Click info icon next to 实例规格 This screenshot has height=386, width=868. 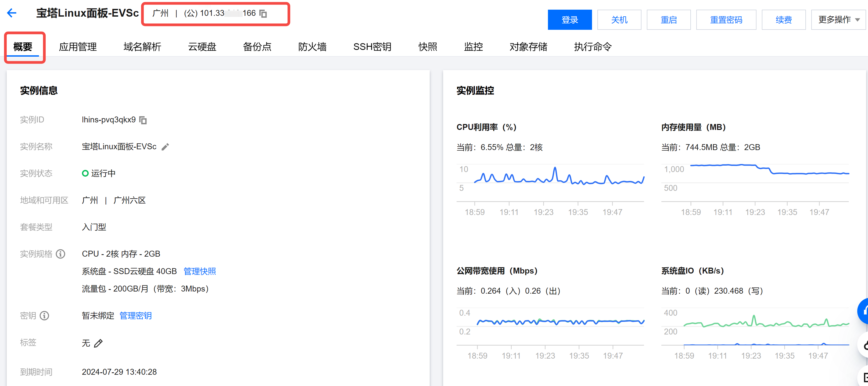point(60,254)
